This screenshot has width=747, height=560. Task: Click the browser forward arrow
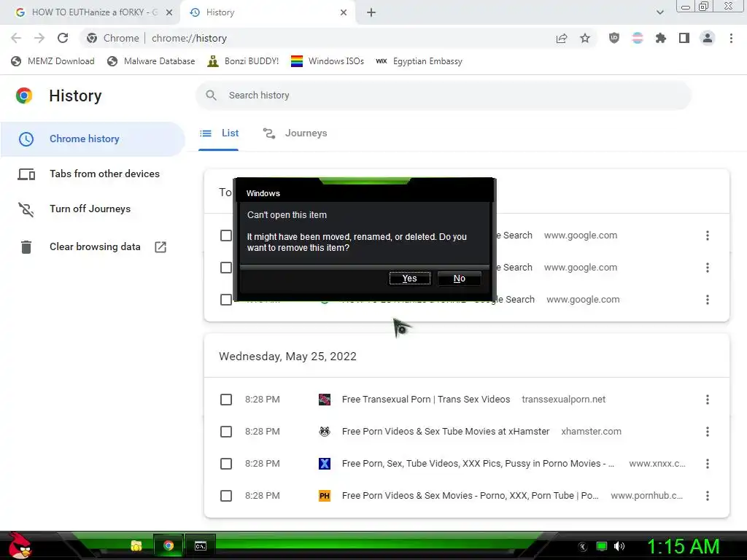click(39, 38)
